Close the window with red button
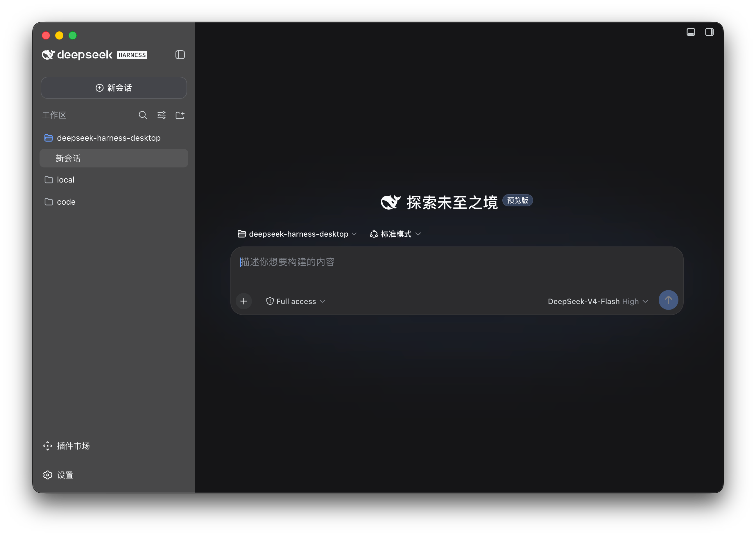The height and width of the screenshot is (536, 756). 46,35
